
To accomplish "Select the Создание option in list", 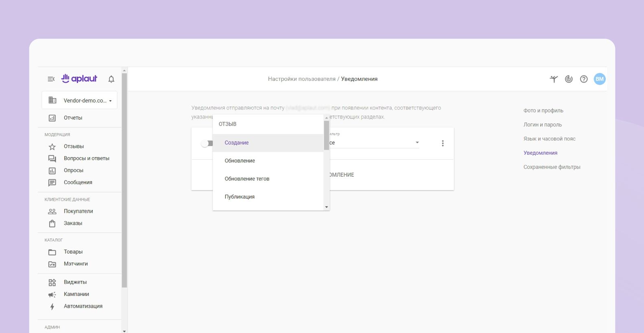I will click(x=237, y=143).
